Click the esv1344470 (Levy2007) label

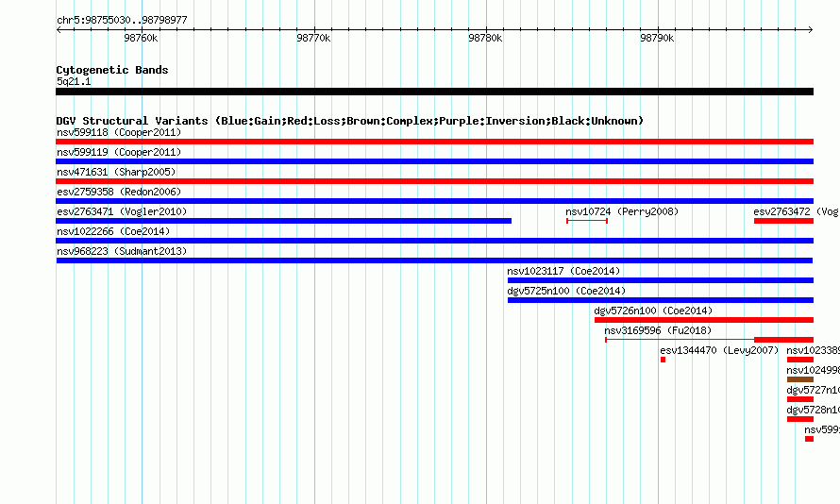[719, 350]
